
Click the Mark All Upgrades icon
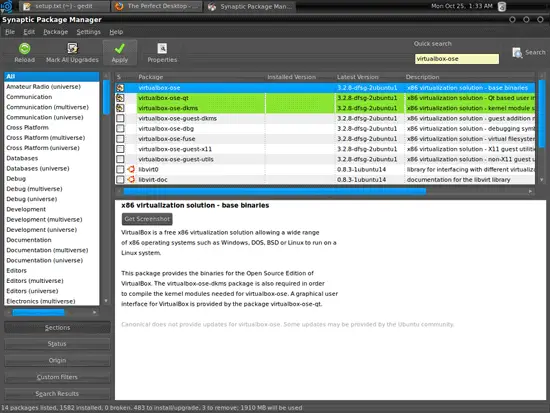(72, 48)
